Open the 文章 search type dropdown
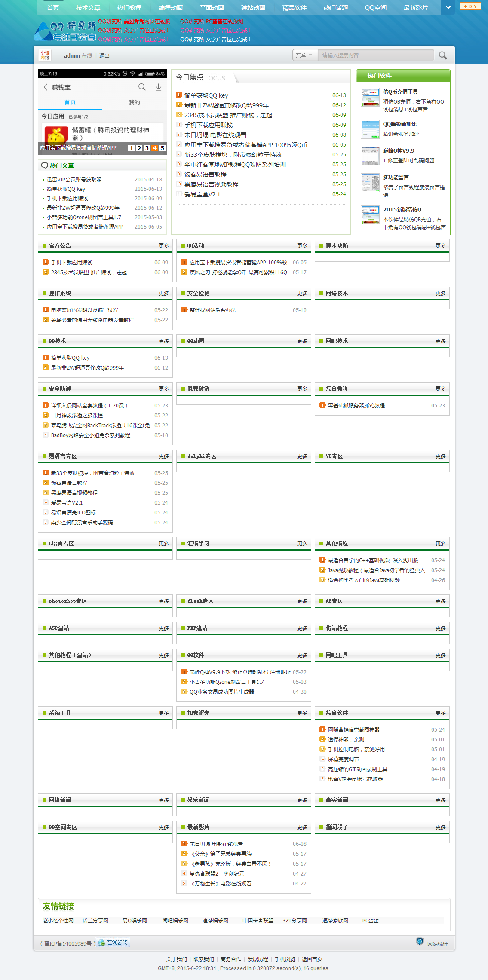Screen dimensions: 488x980 coord(304,55)
